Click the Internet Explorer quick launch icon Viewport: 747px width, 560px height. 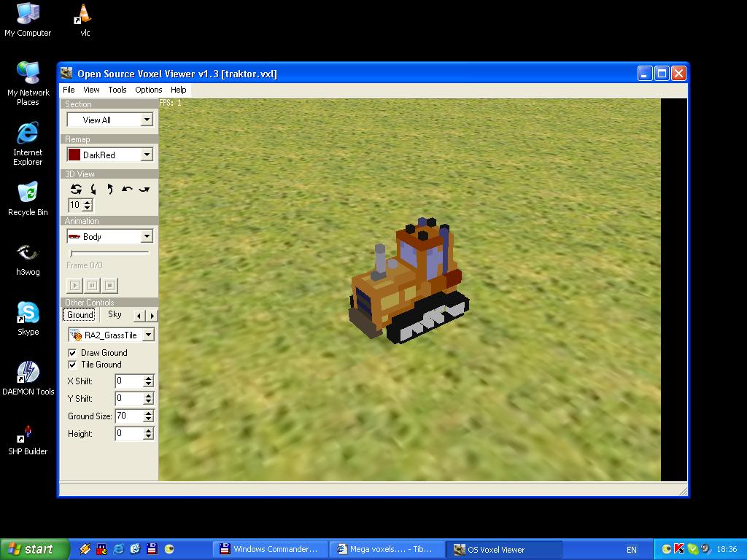click(x=118, y=549)
